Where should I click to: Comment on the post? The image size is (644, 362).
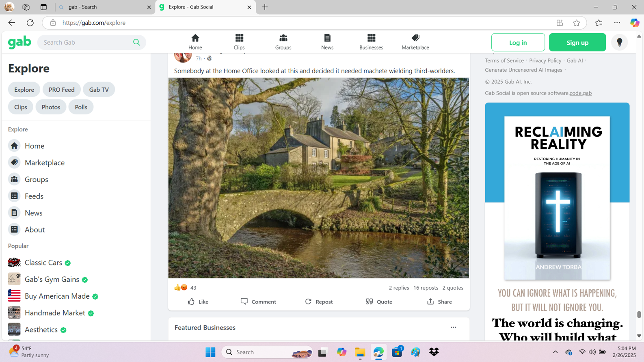(x=258, y=302)
